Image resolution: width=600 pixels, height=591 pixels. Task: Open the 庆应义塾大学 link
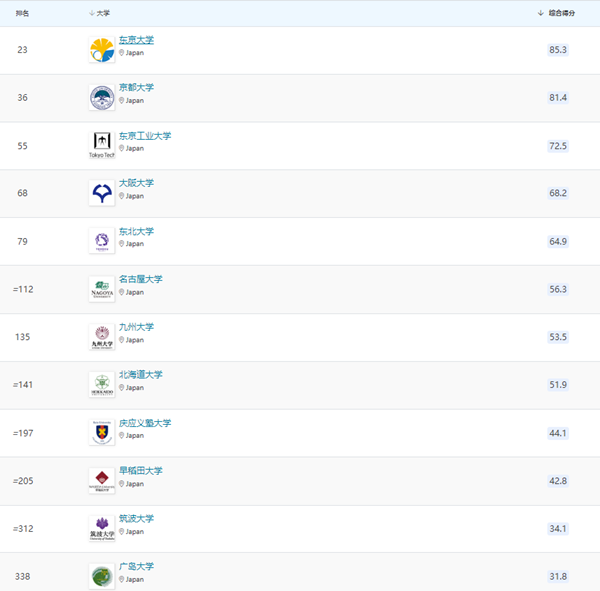145,423
